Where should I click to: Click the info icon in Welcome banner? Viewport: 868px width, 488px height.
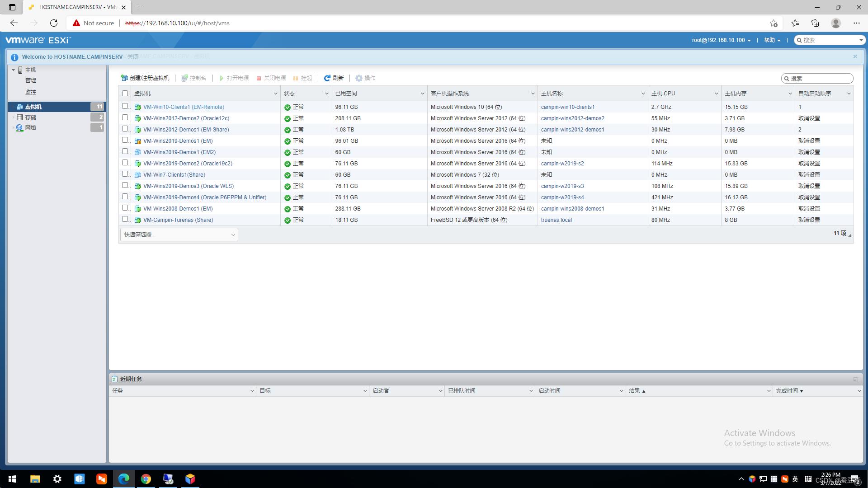point(14,57)
